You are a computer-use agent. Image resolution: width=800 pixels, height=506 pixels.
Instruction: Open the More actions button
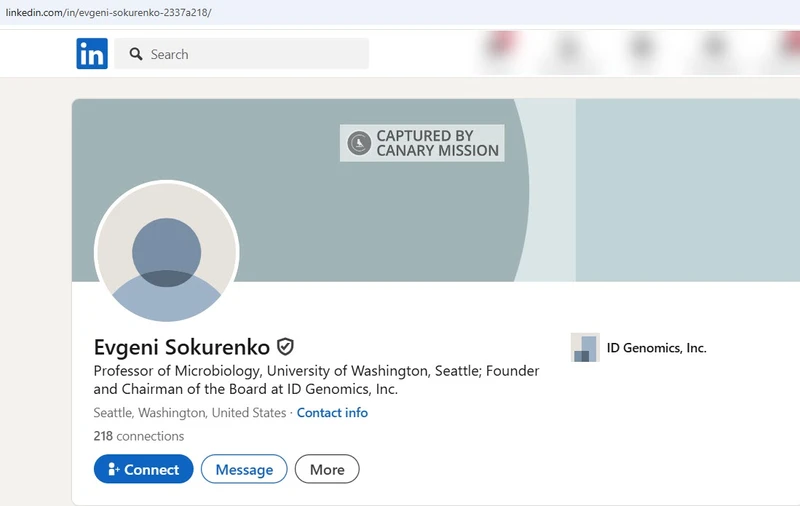(327, 469)
